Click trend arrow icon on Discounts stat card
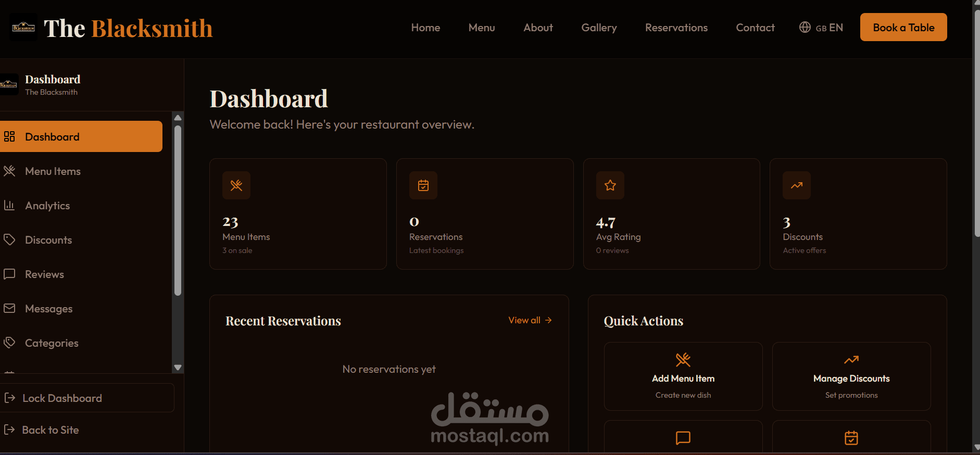Image resolution: width=980 pixels, height=455 pixels. click(x=797, y=185)
